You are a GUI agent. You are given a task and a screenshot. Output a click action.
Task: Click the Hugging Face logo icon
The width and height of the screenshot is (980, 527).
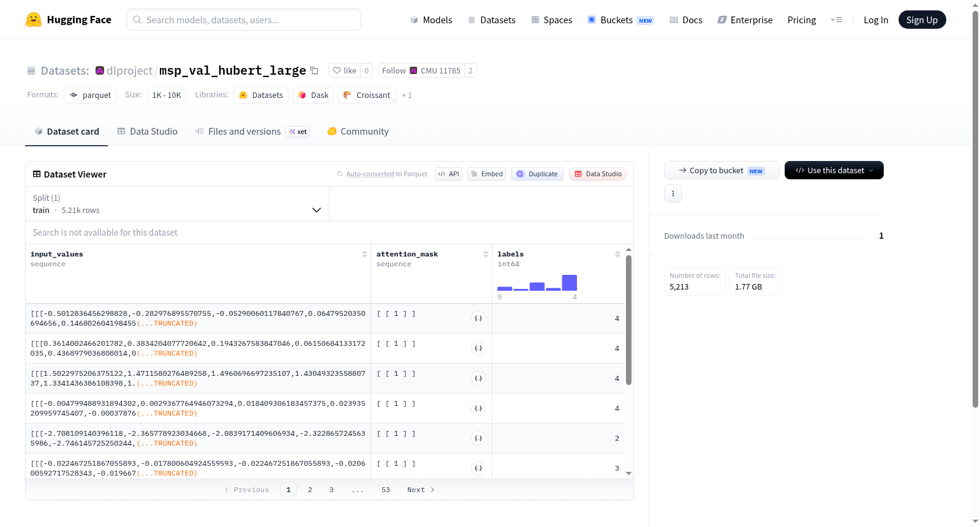tap(34, 20)
